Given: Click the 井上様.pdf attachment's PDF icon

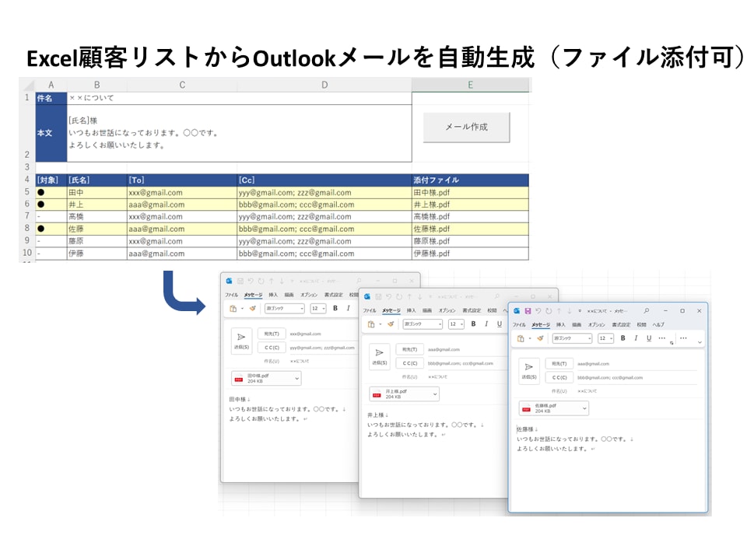Looking at the screenshot, I should (x=377, y=394).
